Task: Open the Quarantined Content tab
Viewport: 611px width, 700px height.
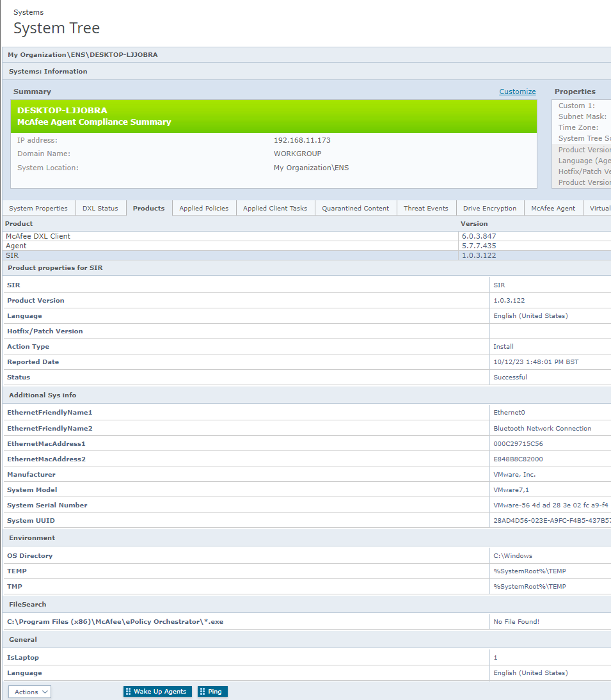Action: 356,209
